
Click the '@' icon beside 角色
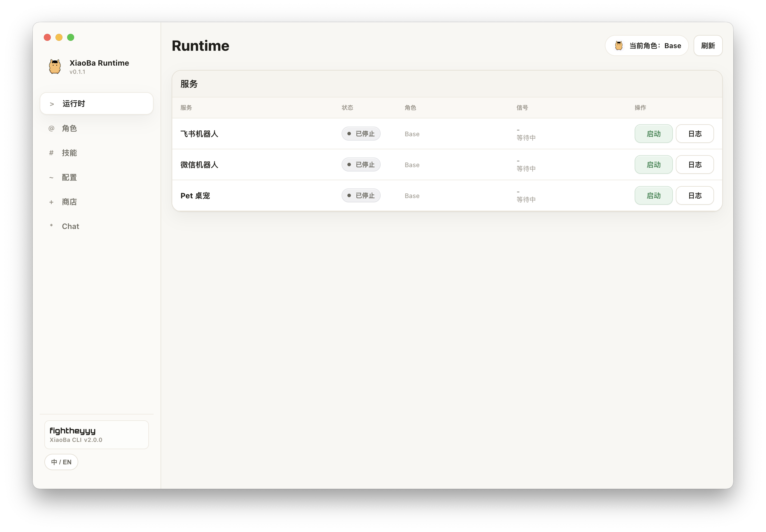[x=51, y=128]
